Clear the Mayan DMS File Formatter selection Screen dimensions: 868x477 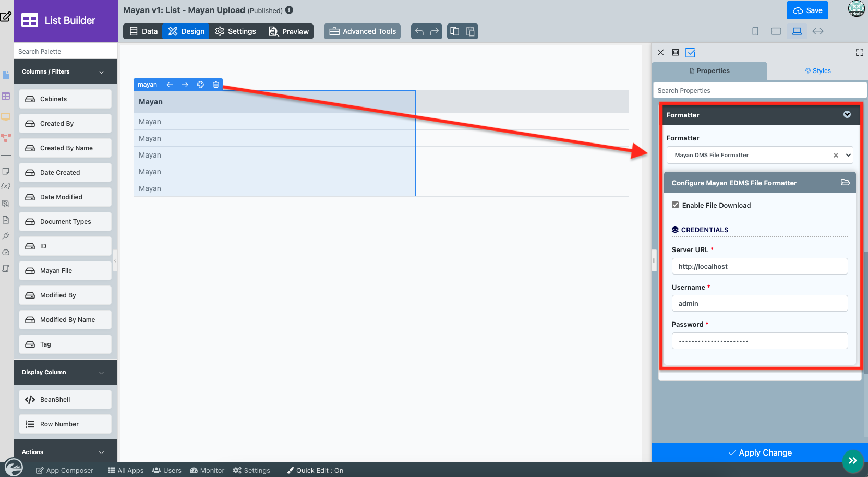(836, 155)
